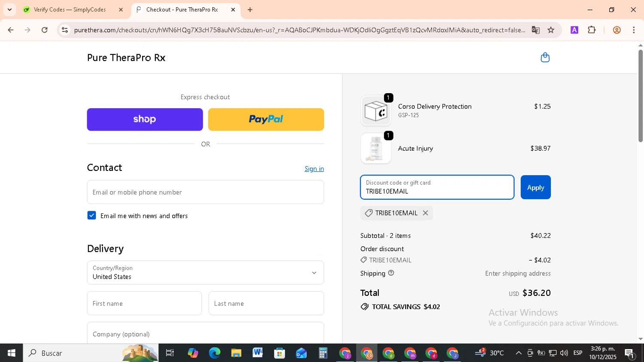Screen dimensions: 644x362
Task: Click the shipping help question icon
Action: pos(391,273)
